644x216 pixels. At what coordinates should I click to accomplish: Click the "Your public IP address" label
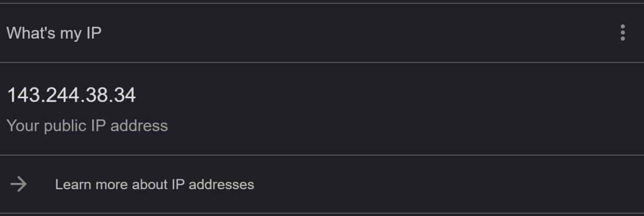pyautogui.click(x=87, y=126)
